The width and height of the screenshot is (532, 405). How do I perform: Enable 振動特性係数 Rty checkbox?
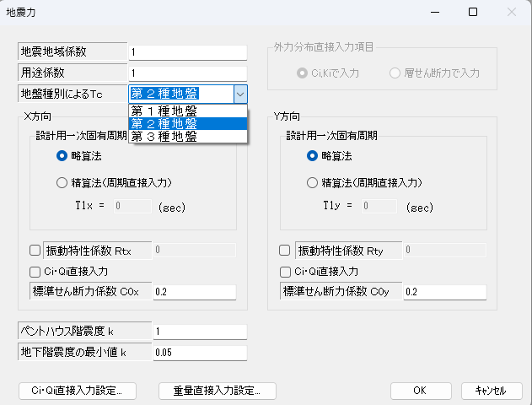coord(284,251)
